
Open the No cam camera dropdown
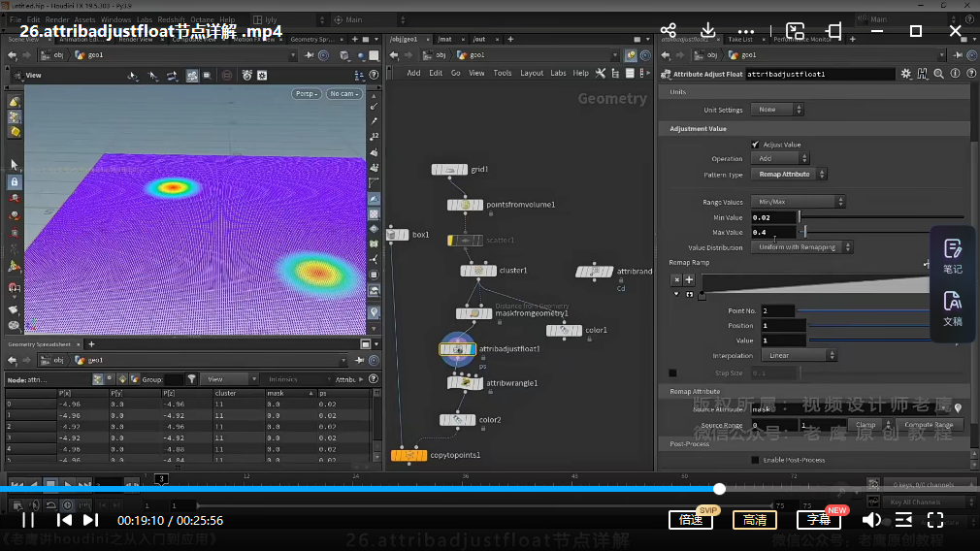click(x=343, y=94)
